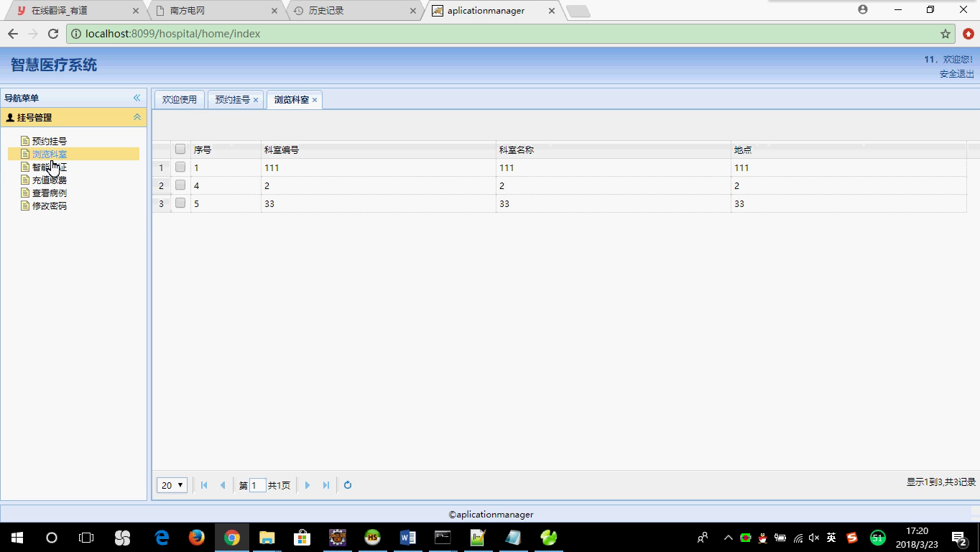The width and height of the screenshot is (980, 552).
Task: Click the page number input field
Action: click(257, 485)
